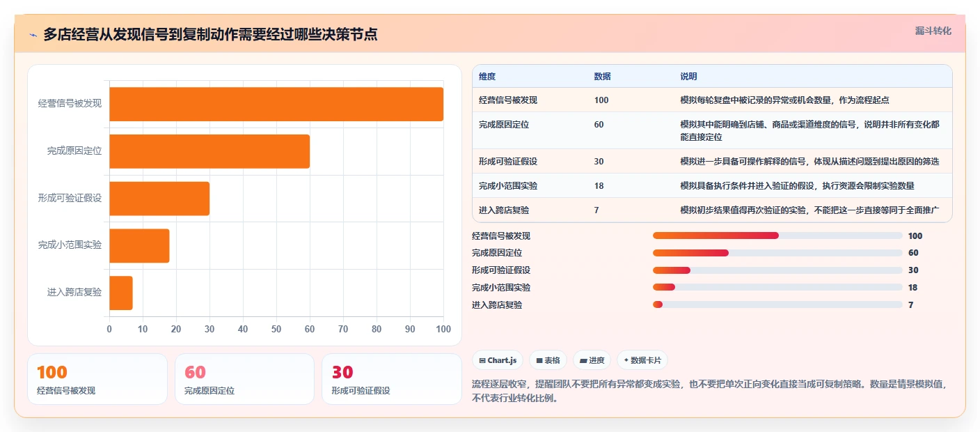Click the 完成原因定位 bar in chart

tap(210, 151)
